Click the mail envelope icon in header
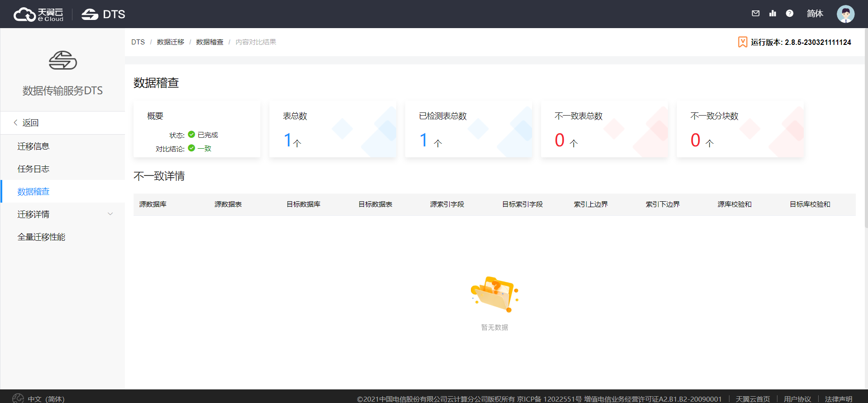 pyautogui.click(x=755, y=14)
